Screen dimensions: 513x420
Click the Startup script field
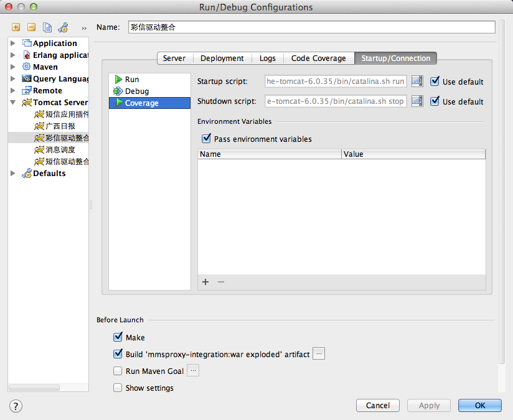pyautogui.click(x=336, y=81)
